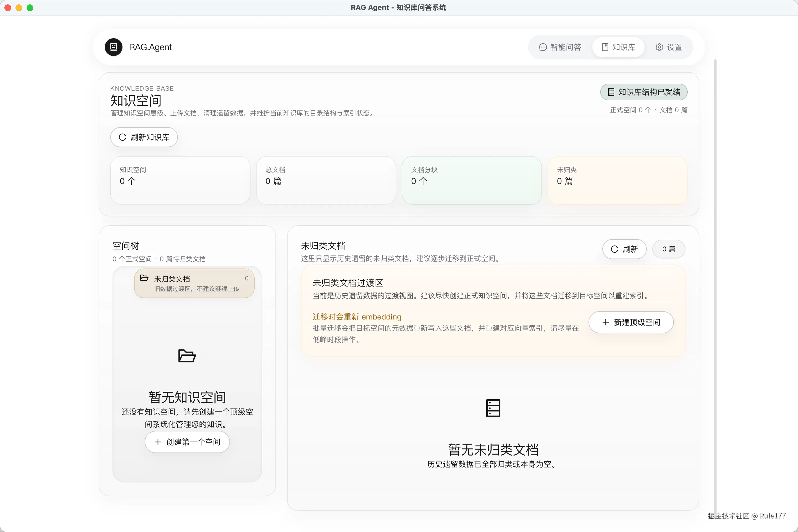Click the folder icon beside 未归类文档
The image size is (798, 532).
tap(144, 278)
